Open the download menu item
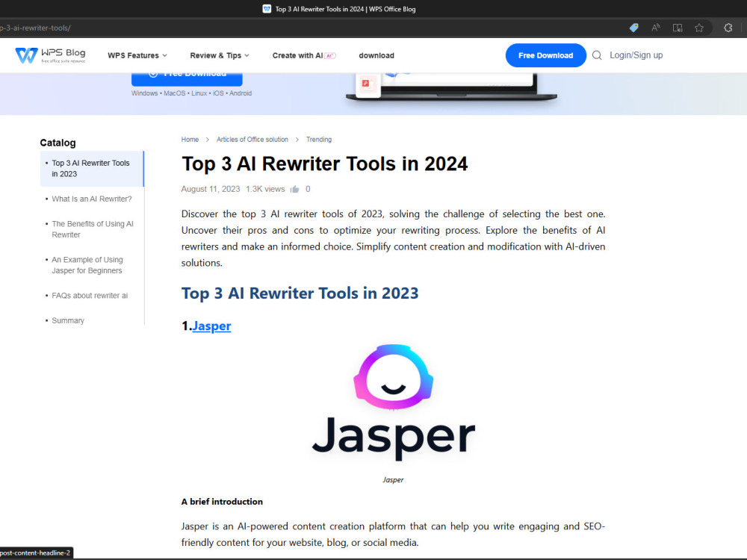Screen dimensions: 747x560 (376, 55)
